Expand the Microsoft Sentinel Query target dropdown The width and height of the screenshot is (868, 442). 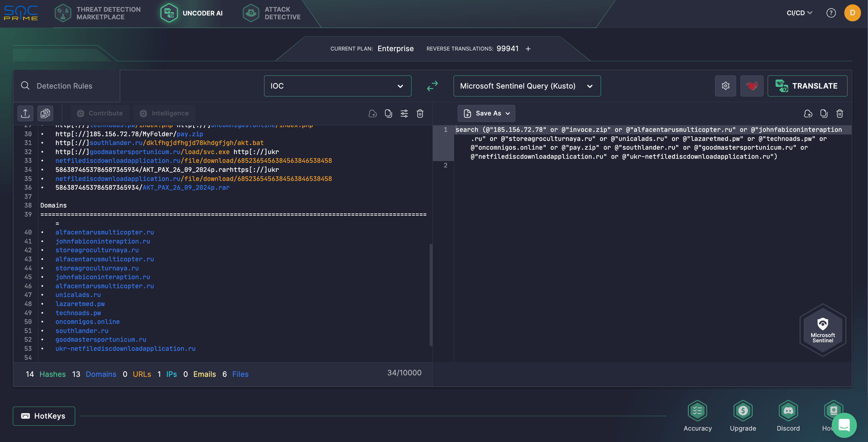pos(589,86)
